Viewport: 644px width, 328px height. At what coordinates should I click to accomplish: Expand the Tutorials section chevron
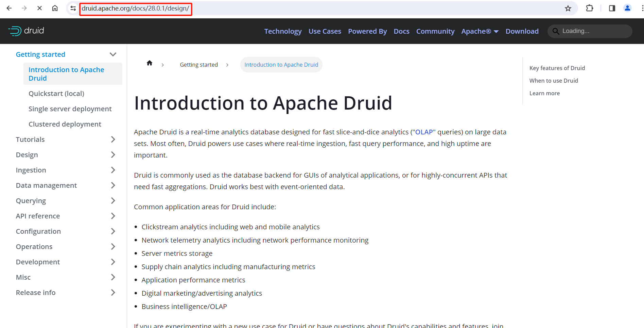click(x=113, y=140)
